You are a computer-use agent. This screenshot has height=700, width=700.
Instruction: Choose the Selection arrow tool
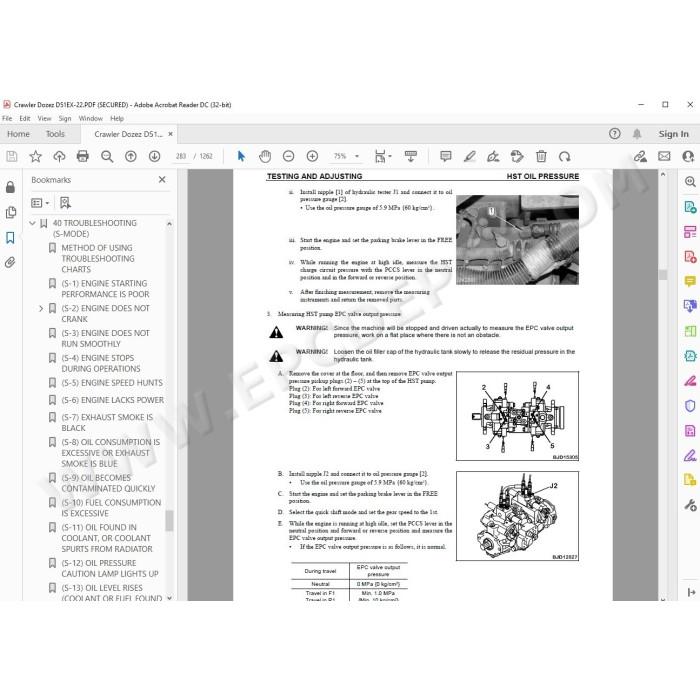241,156
